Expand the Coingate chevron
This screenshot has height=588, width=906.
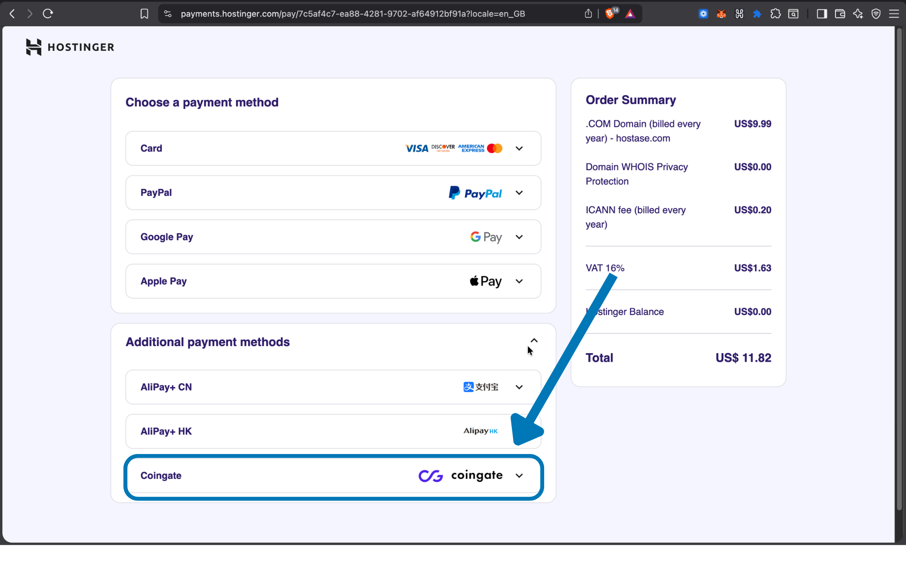[519, 476]
